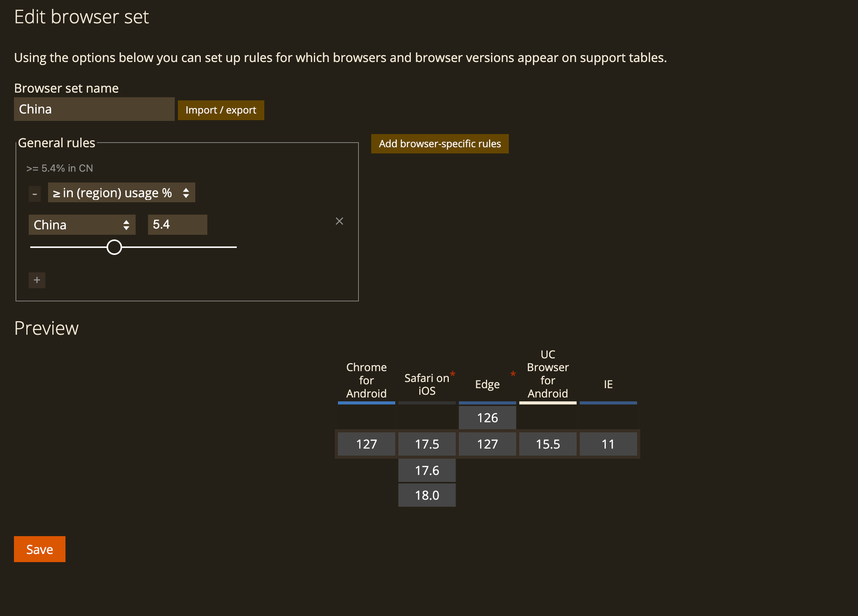The image size is (858, 616).
Task: Click the Import / export button
Action: [x=221, y=110]
